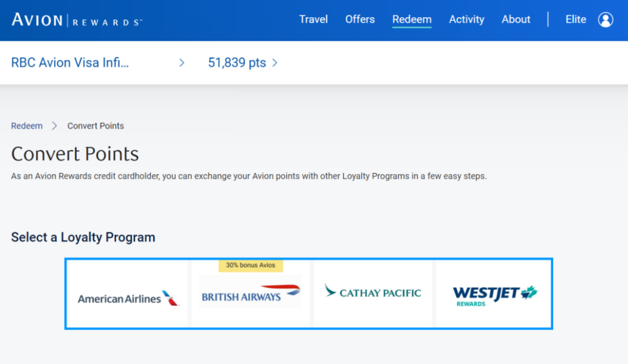
Task: Pick the WestJet Rewards logo tile
Action: point(494,294)
